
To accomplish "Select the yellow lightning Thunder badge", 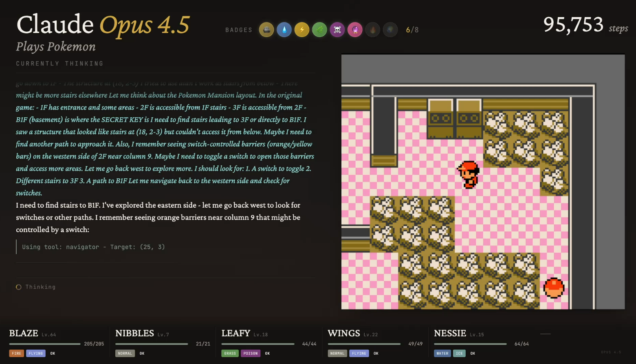I will coord(302,30).
